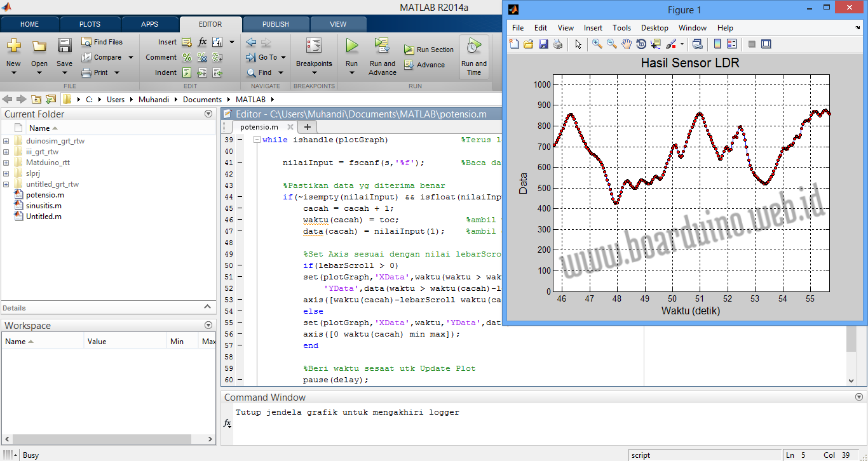Click the Find Files button
Screen dimensions: 868x461
tap(102, 42)
